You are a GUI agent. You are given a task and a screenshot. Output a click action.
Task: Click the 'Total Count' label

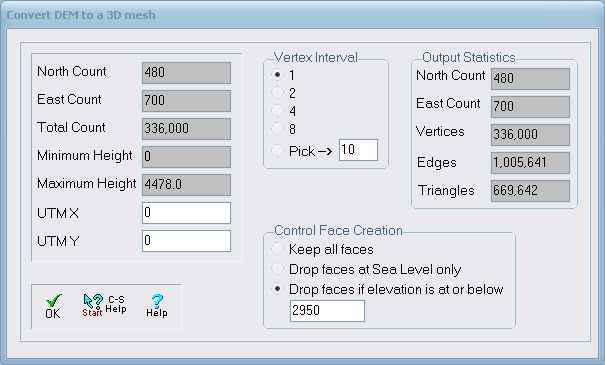(71, 127)
